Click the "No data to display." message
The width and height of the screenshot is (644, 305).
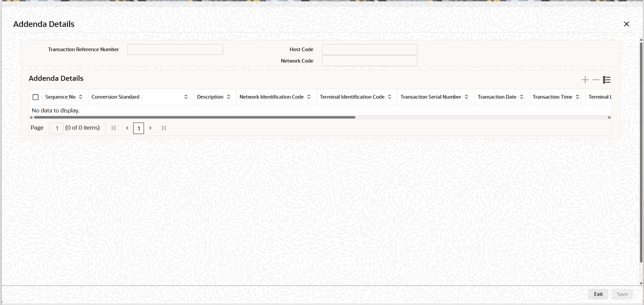click(56, 110)
